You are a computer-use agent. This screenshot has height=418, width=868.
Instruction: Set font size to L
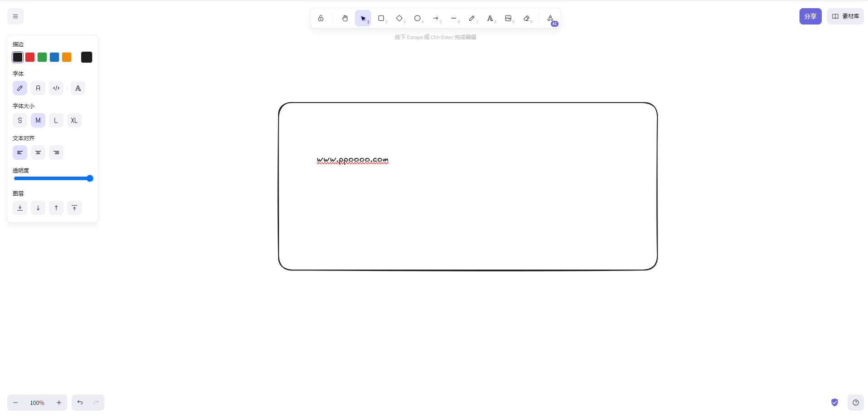[x=56, y=120]
